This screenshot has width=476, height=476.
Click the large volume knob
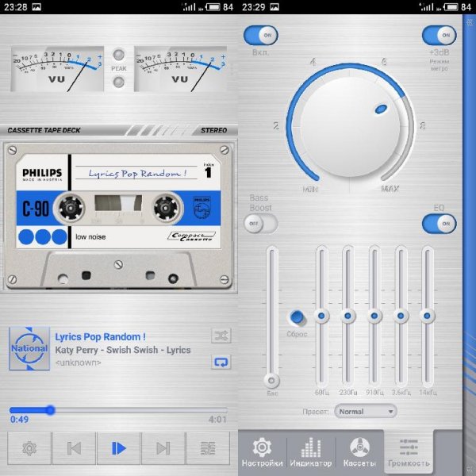(350, 127)
